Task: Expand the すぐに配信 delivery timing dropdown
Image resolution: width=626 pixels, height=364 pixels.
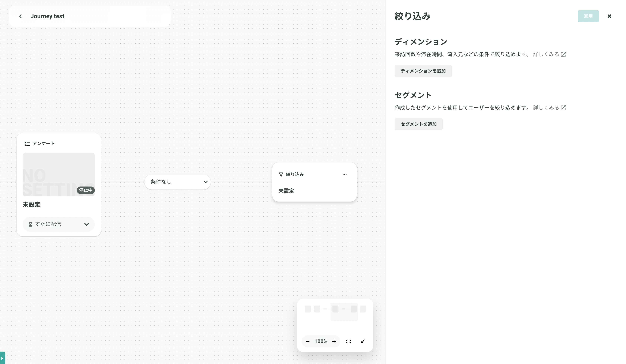Action: click(x=58, y=224)
